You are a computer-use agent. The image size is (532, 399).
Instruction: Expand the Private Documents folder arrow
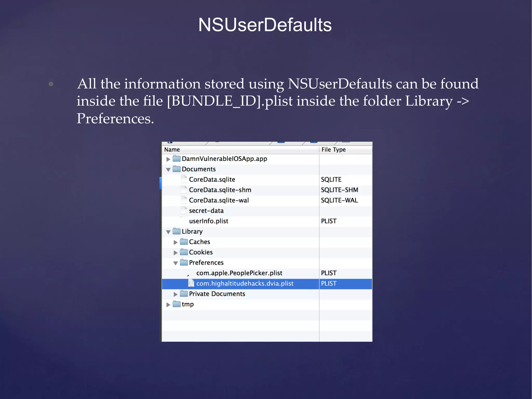[x=175, y=294]
